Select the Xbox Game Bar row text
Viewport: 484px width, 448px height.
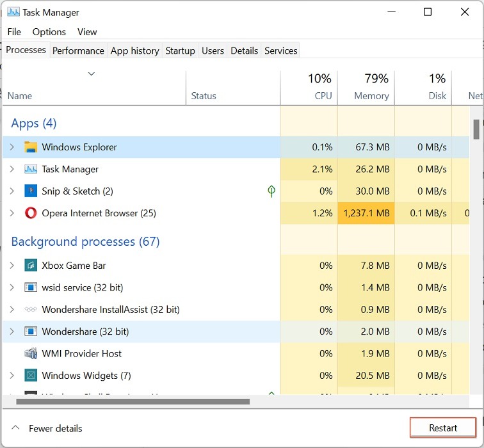point(74,266)
